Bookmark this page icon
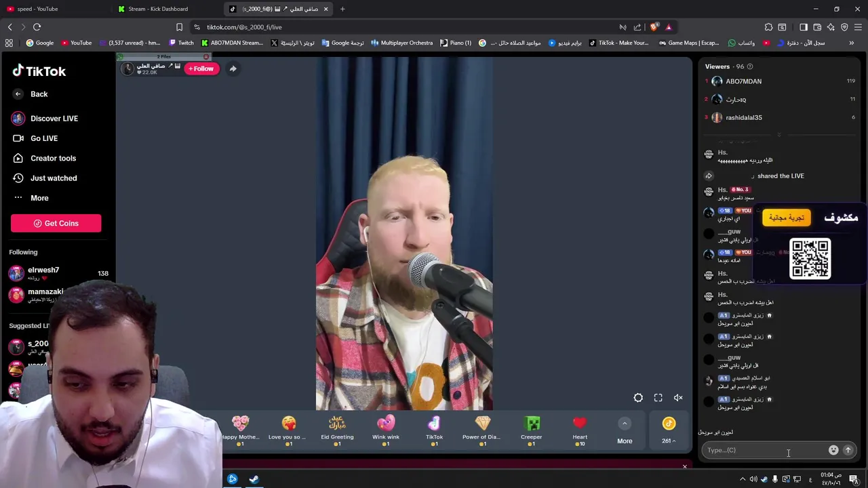The height and width of the screenshot is (488, 868). [179, 27]
